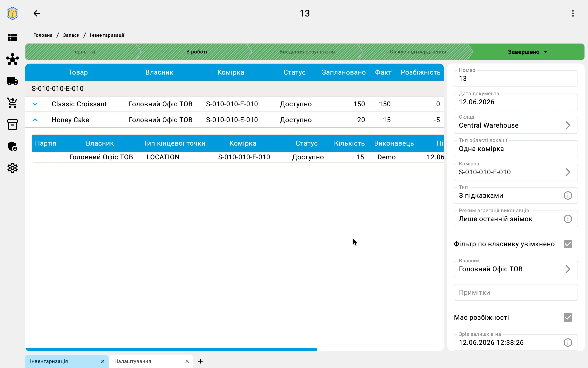Collapse the Honey Cake row
Image resolution: width=588 pixels, height=368 pixels.
(x=35, y=120)
